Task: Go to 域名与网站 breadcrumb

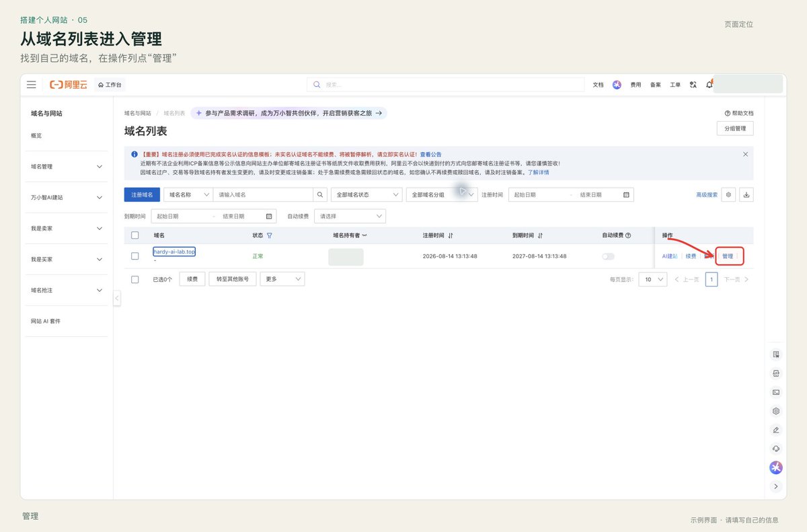Action: (x=138, y=114)
